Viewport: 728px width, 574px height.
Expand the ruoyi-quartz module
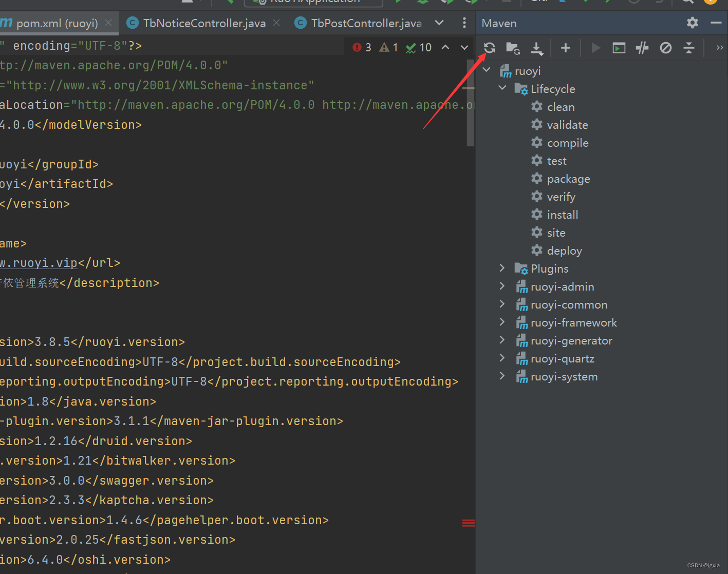pos(502,357)
